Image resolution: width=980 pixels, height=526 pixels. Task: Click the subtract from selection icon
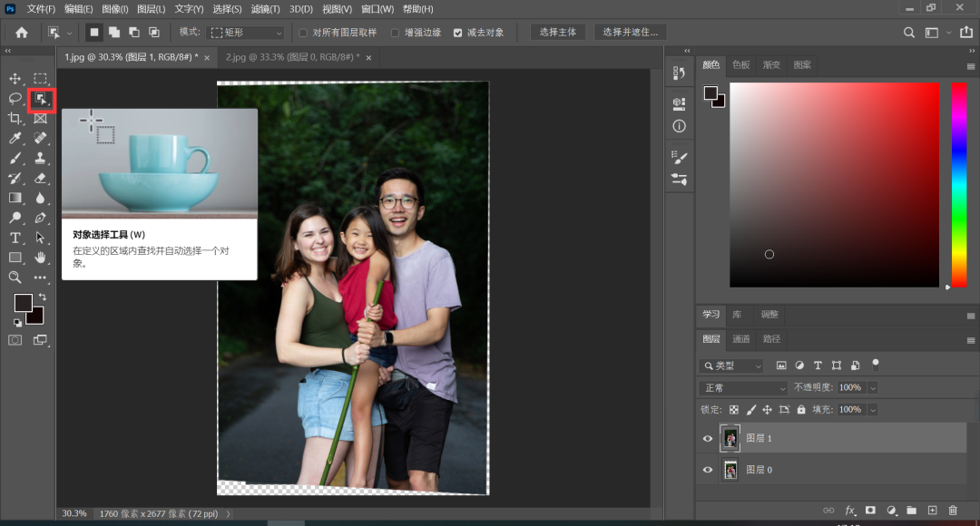point(134,32)
